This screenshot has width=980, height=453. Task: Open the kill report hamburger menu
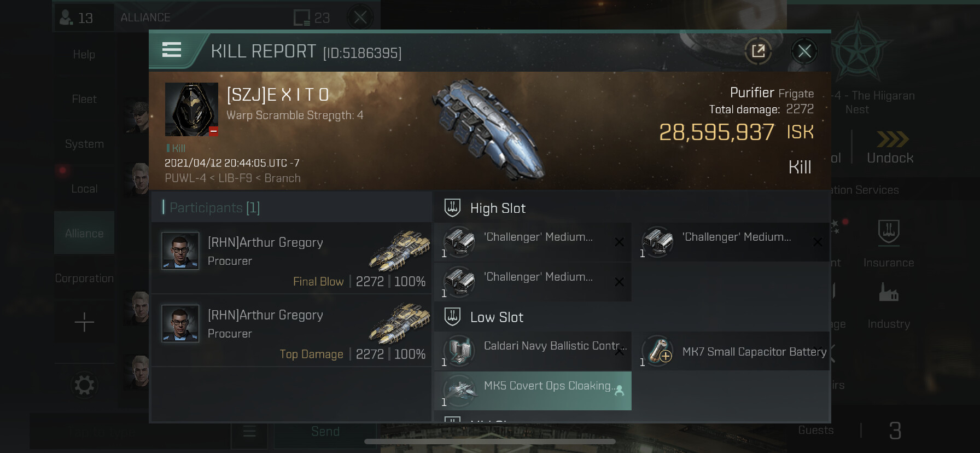pyautogui.click(x=172, y=50)
